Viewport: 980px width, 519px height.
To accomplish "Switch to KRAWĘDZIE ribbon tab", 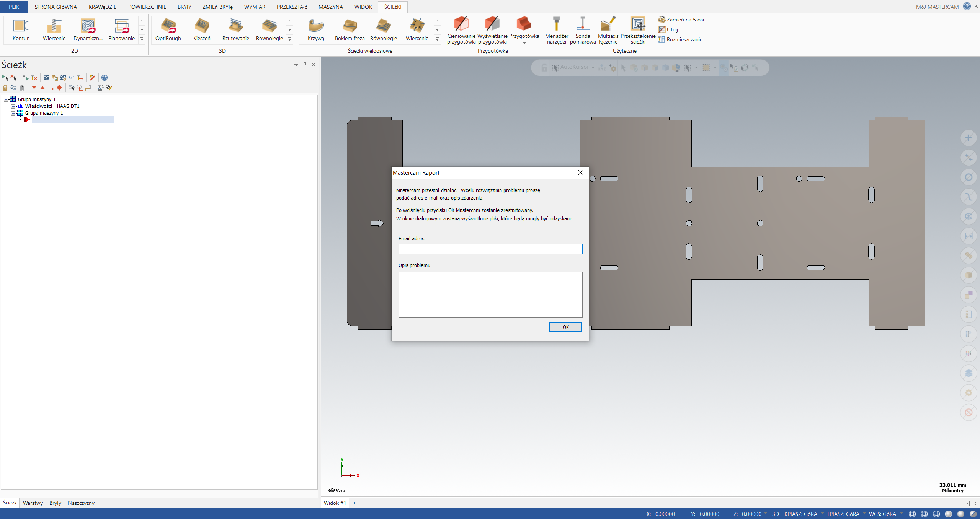I will click(103, 7).
